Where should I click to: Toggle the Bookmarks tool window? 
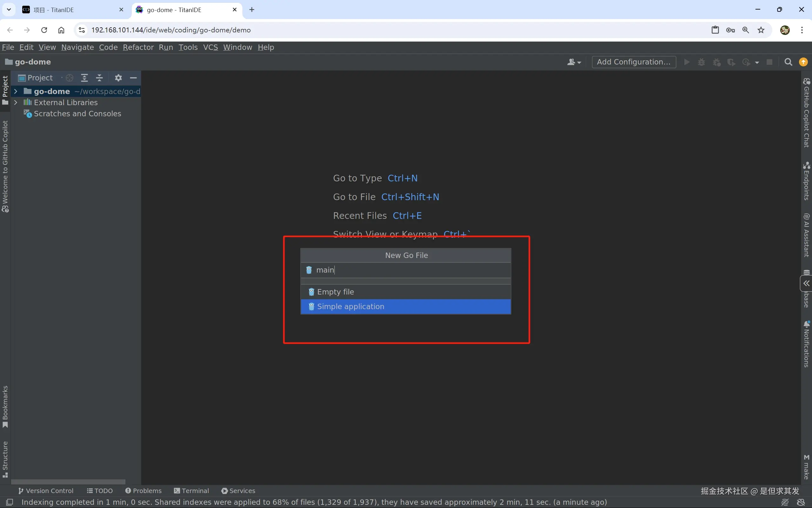[x=5, y=407]
